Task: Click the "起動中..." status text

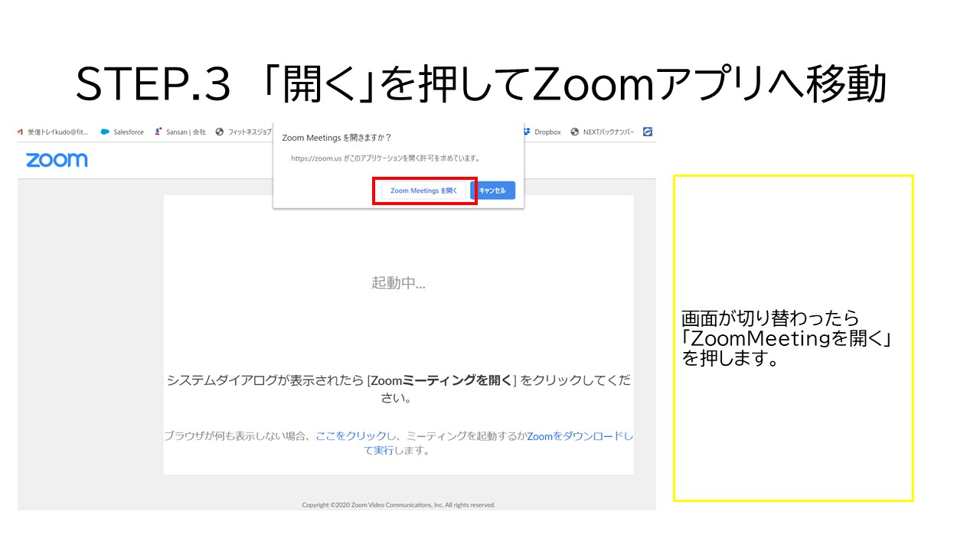Action: click(398, 283)
